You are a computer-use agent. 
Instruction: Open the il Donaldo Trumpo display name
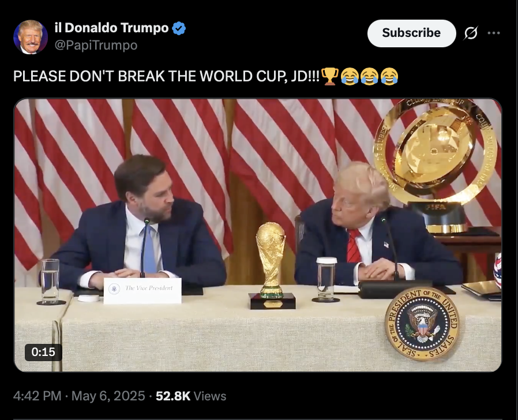[111, 28]
